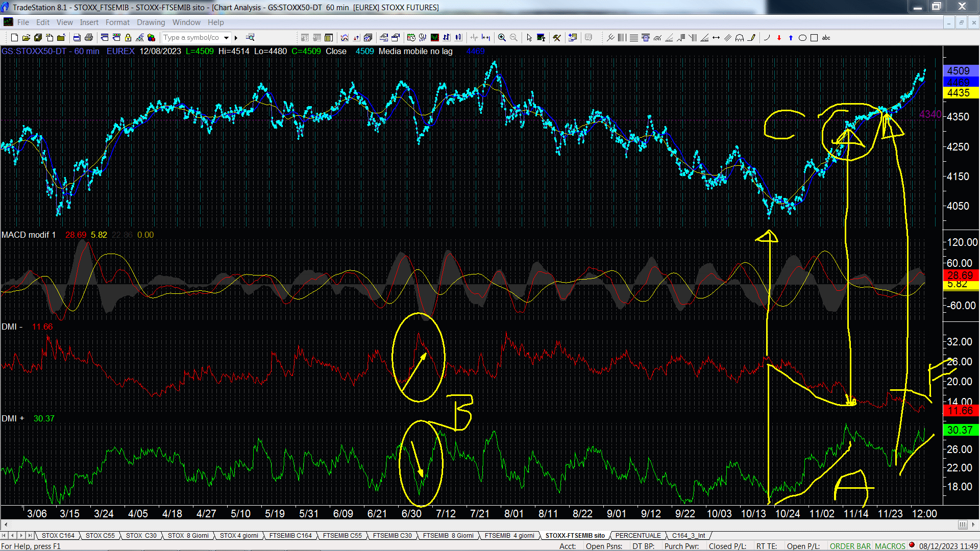Click the TradeStation app icon in menu bar
980x551 pixels.
point(8,22)
